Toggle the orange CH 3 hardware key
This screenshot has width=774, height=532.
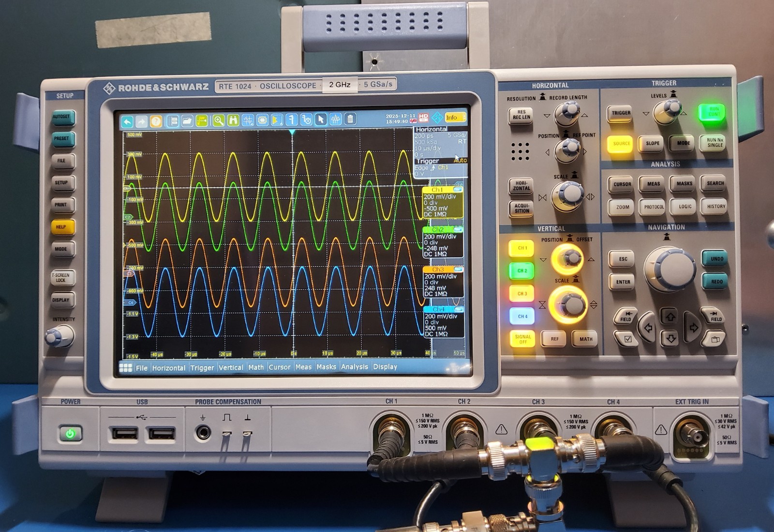[x=522, y=294]
